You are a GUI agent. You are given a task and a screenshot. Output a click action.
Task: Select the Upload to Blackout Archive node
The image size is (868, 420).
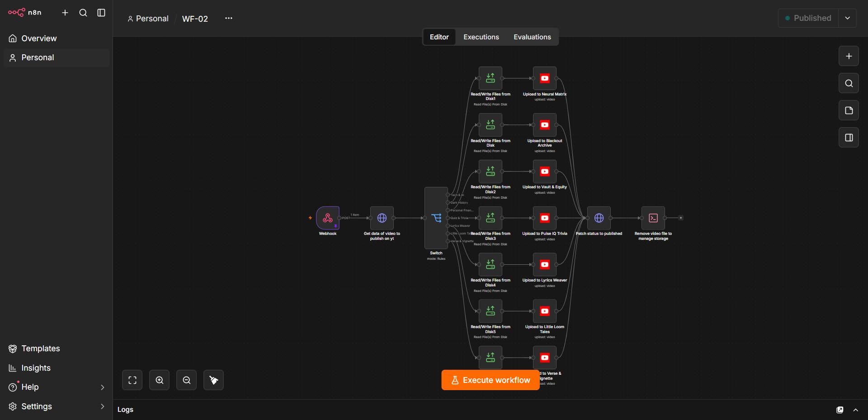[545, 125]
